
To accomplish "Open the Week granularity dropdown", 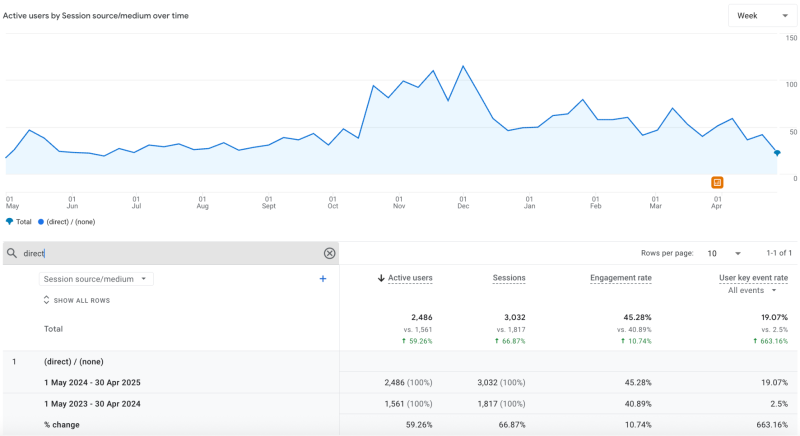I will tap(762, 16).
